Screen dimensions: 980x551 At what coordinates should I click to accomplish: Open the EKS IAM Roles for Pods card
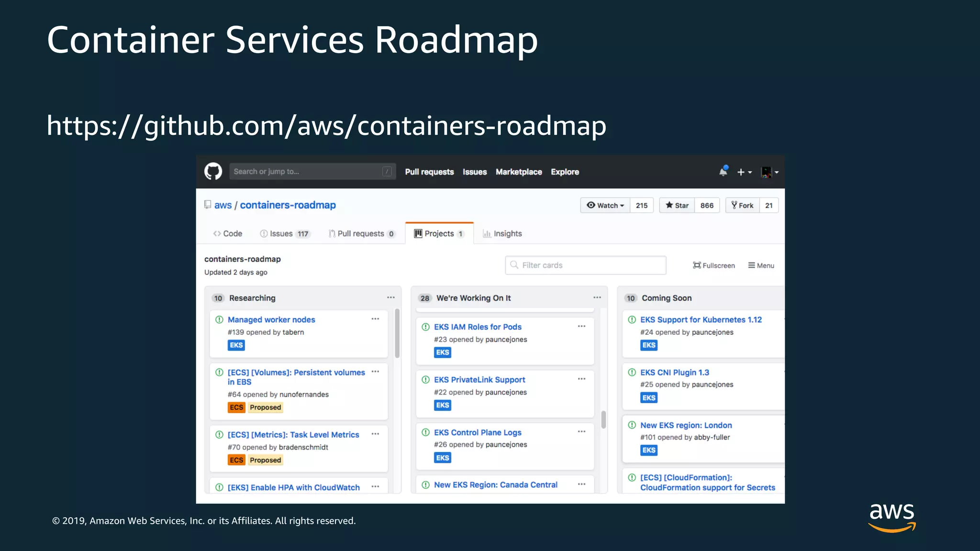click(478, 327)
